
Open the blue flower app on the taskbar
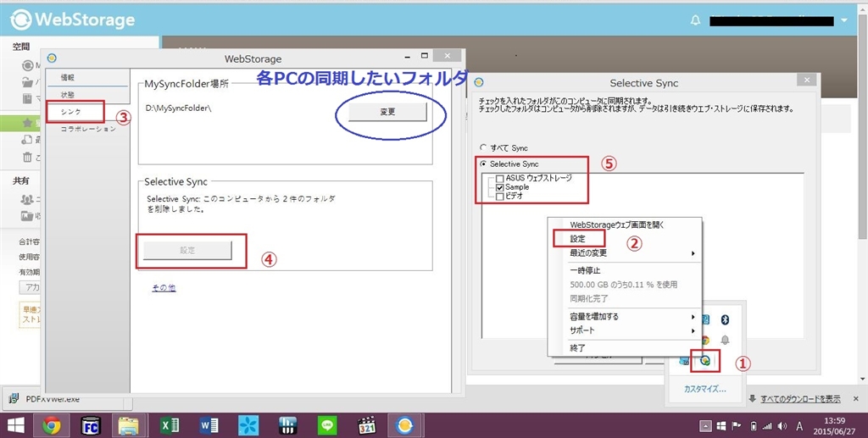point(248,426)
